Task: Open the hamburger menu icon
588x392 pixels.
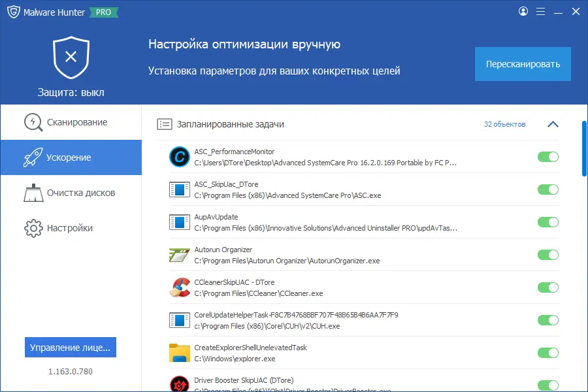Action: 540,12
